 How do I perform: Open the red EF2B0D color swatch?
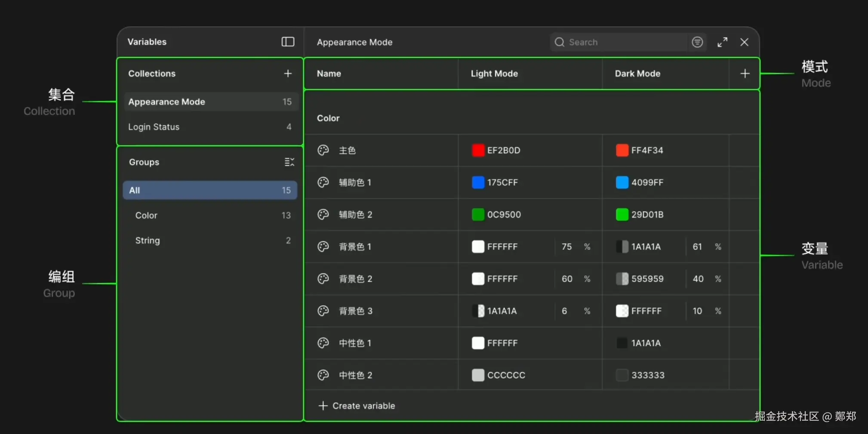tap(478, 150)
